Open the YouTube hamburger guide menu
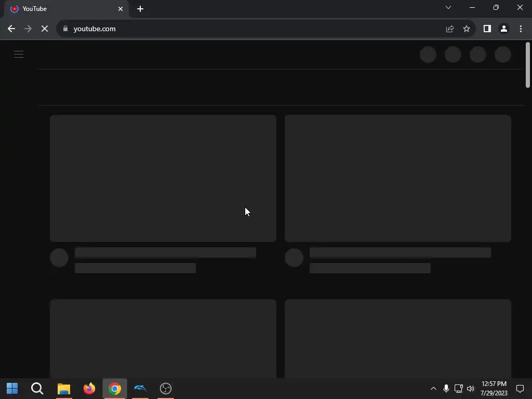This screenshot has height=399, width=532. (19, 54)
